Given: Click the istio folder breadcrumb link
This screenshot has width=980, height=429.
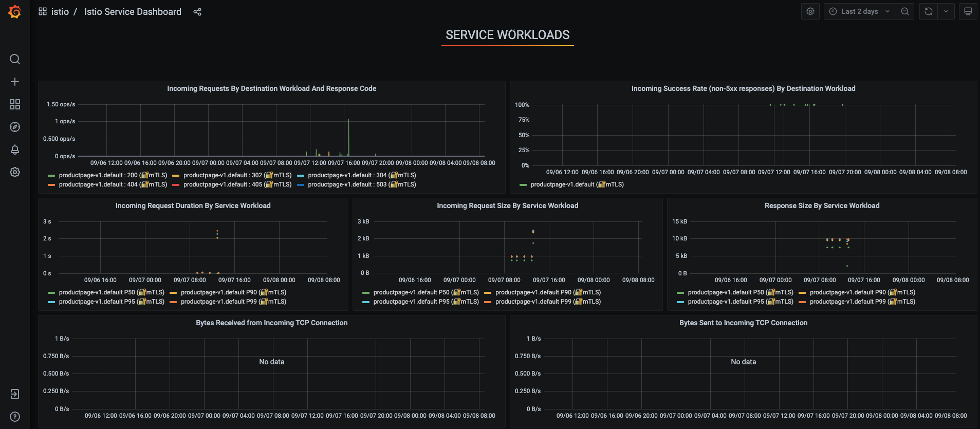Looking at the screenshot, I should [60, 12].
